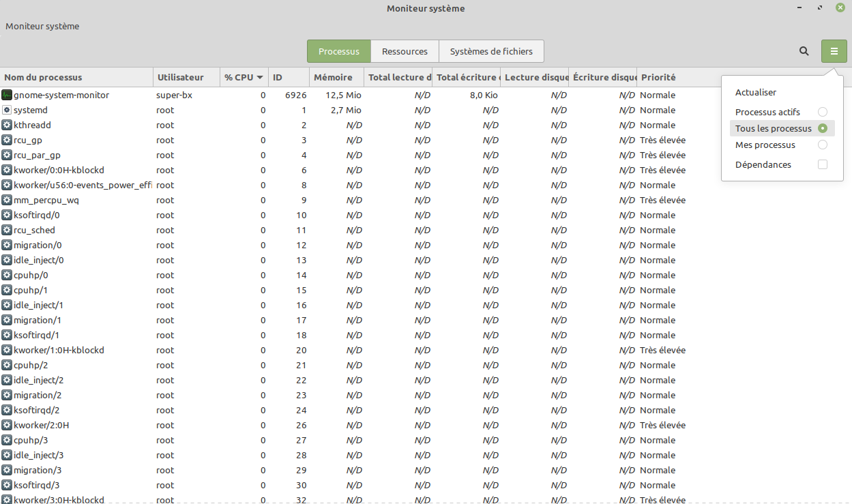Viewport: 852px width, 504px height.
Task: Select Tous les processus radio option
Action: (822, 128)
